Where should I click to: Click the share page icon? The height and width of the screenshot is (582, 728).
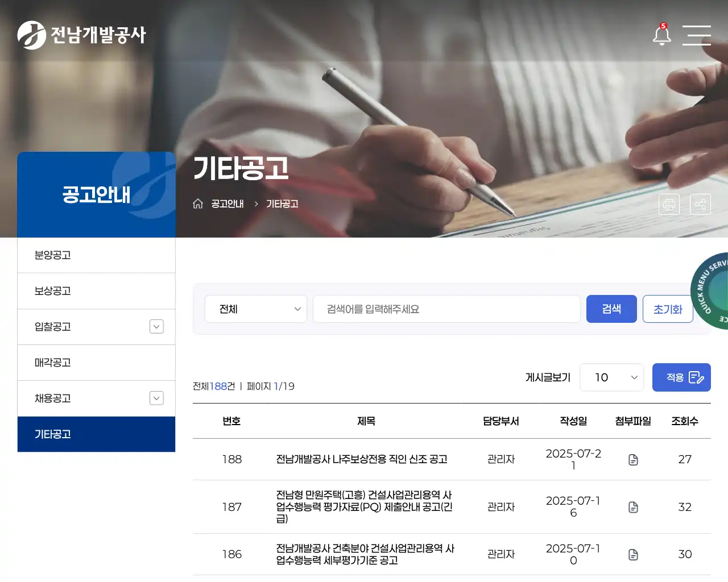700,204
